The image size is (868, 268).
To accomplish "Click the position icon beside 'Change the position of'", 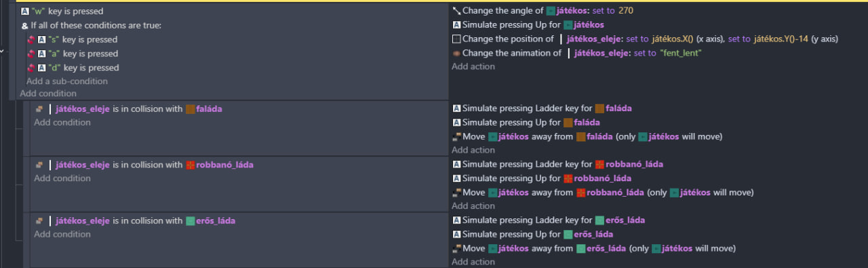I will point(456,39).
